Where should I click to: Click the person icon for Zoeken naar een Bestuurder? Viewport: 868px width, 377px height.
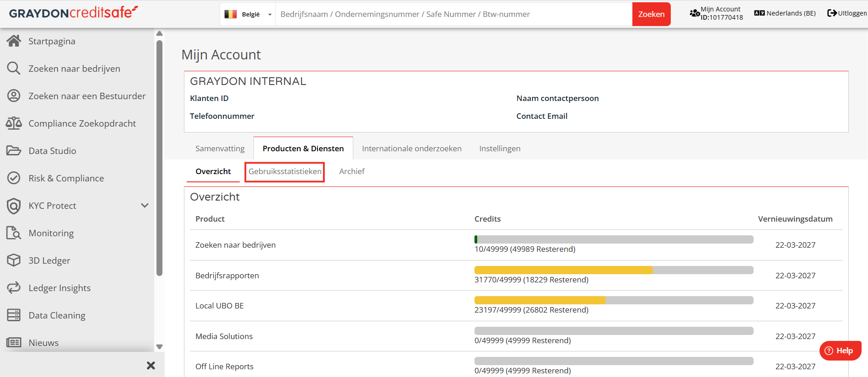(x=14, y=96)
